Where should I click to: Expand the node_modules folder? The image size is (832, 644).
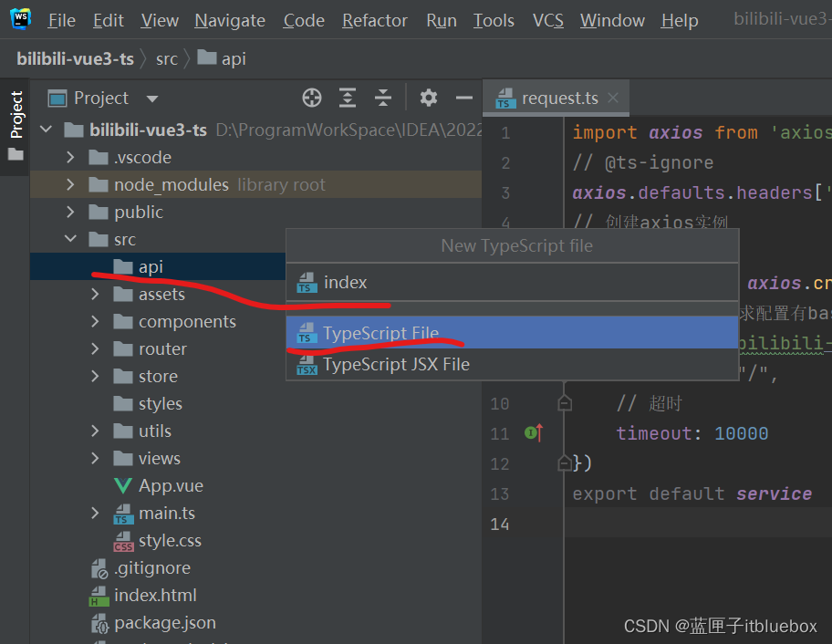click(70, 184)
